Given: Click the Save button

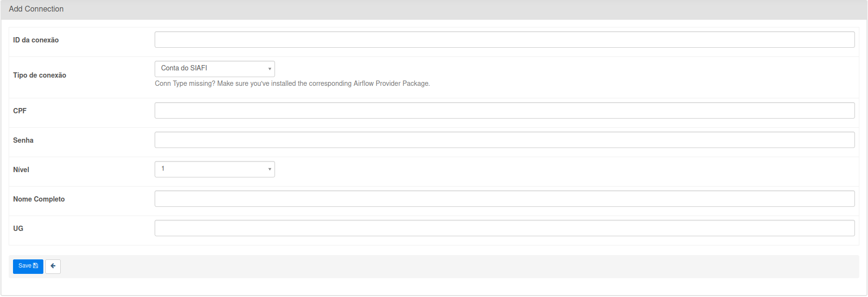Looking at the screenshot, I should (x=28, y=266).
